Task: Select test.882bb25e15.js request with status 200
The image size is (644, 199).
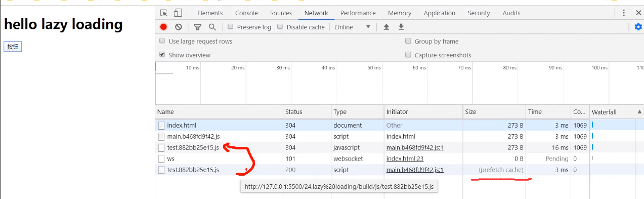Action: pos(400,170)
